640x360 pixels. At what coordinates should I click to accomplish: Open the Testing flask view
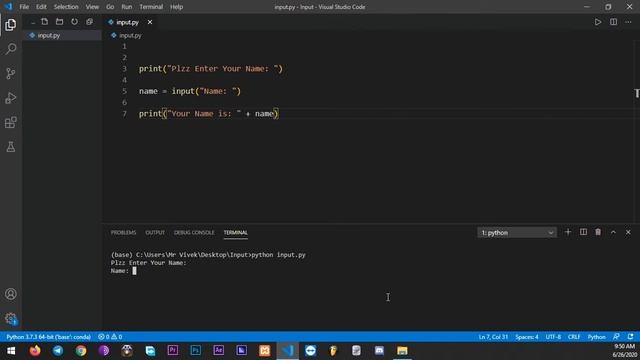[11, 147]
